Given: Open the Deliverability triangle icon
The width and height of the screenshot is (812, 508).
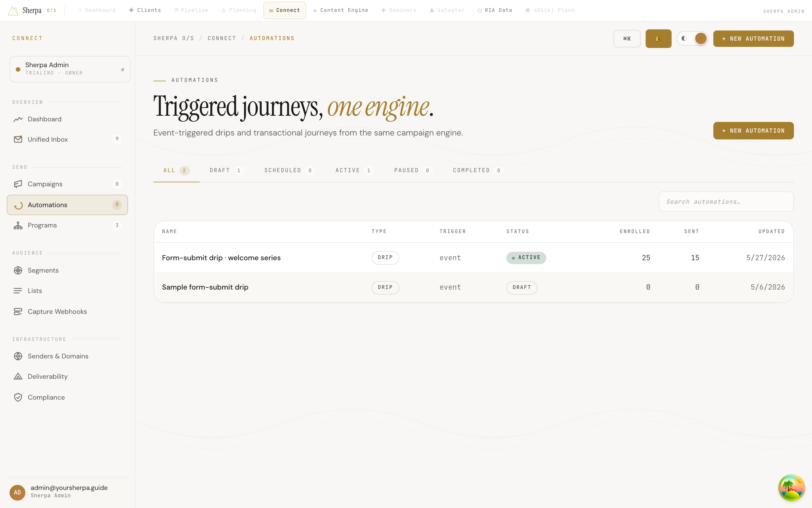Looking at the screenshot, I should [x=18, y=377].
